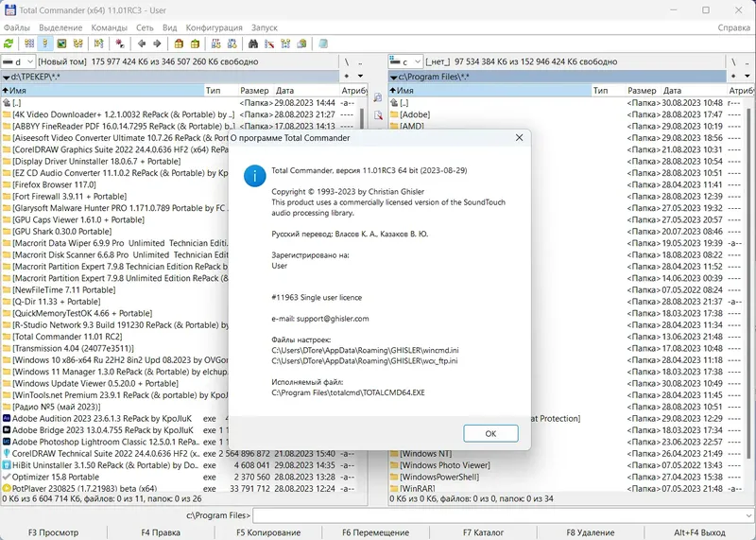
Task: Open right panel favorites star button
Action: pyautogui.click(x=733, y=77)
